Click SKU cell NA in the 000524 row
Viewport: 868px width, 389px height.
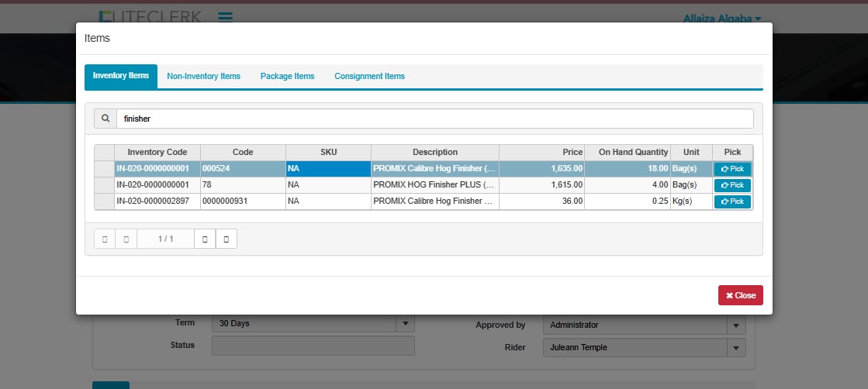(328, 169)
